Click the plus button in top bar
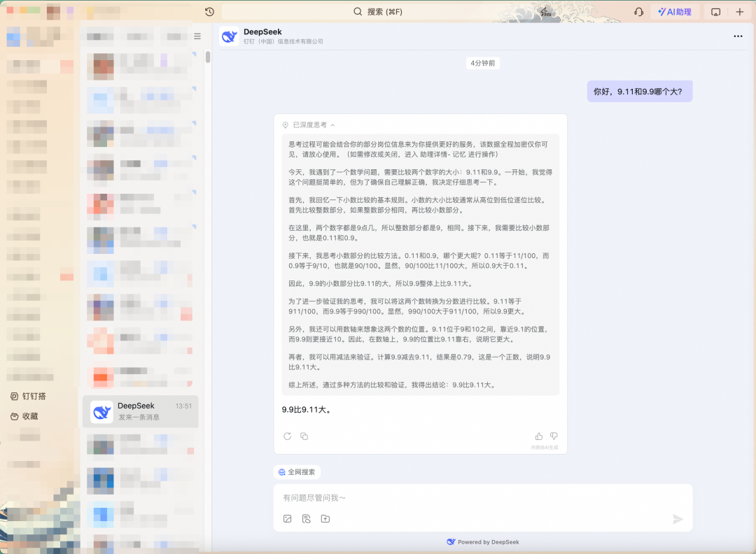756x554 pixels. [x=740, y=12]
